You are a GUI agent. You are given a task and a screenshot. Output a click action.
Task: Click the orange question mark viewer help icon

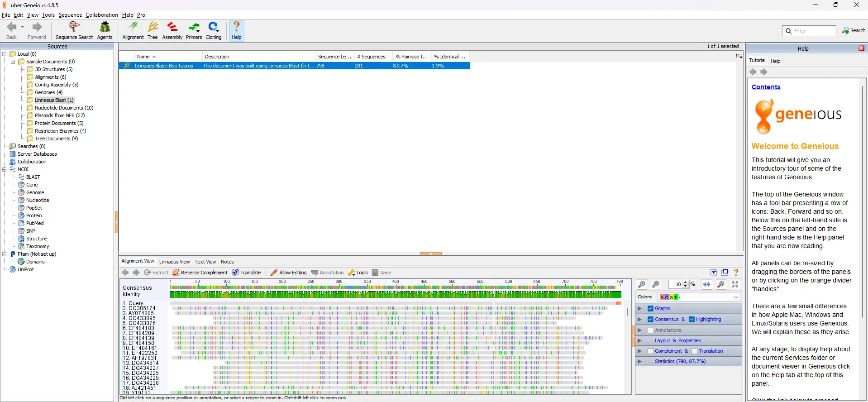(736, 273)
